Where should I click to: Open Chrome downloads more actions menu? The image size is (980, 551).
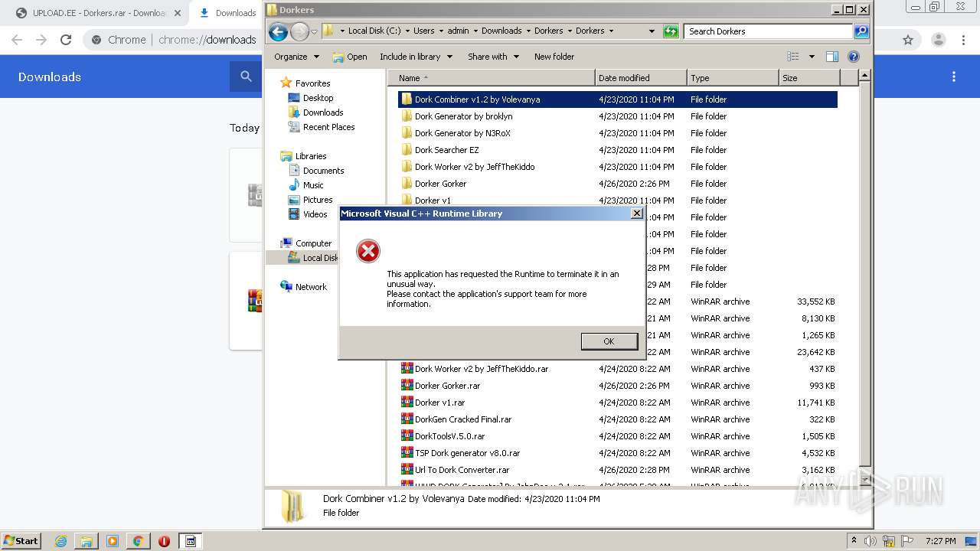tap(954, 77)
